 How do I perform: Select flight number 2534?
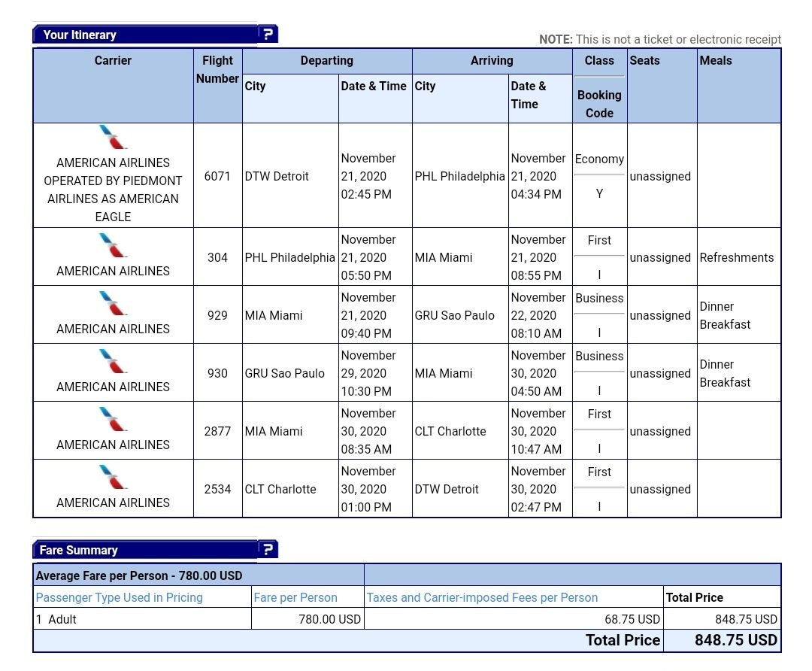(217, 490)
